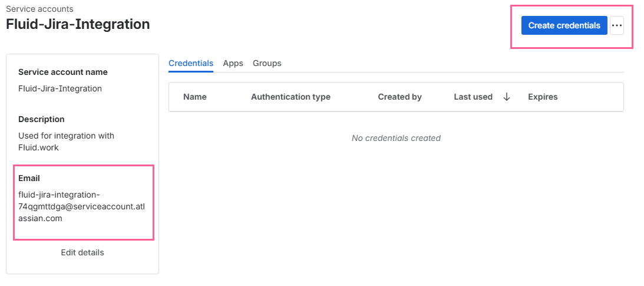
Task: Go back via Service accounts breadcrumb
Action: 39,9
